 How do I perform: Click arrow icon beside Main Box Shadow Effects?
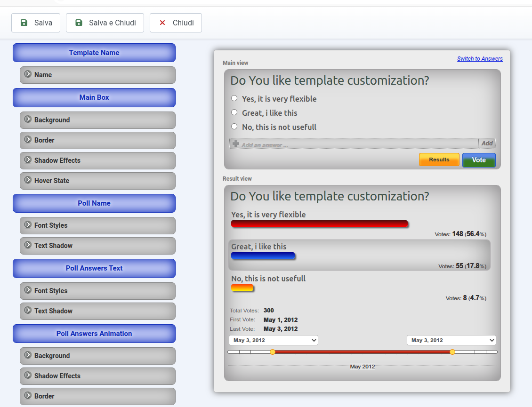pyautogui.click(x=28, y=160)
